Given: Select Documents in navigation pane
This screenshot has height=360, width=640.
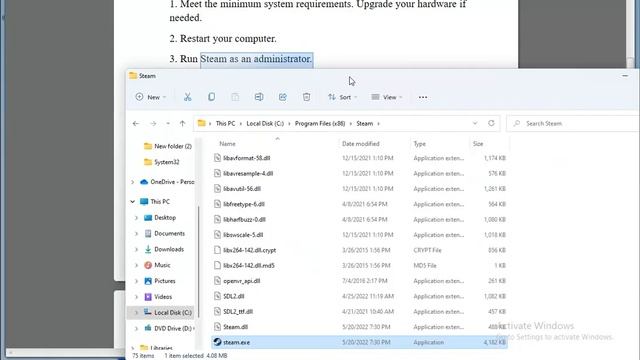Looking at the screenshot, I should click(164, 233).
